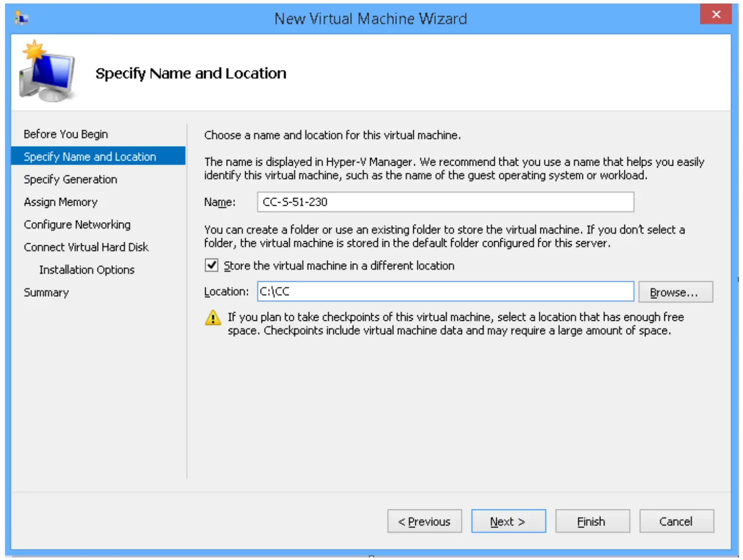The width and height of the screenshot is (743, 560).
Task: Open the Specify Generation step
Action: pos(71,179)
